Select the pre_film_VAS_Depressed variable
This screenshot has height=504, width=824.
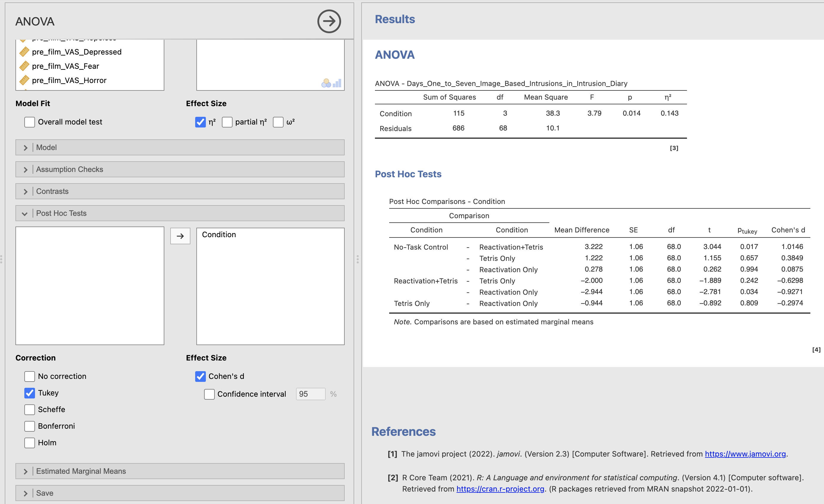[x=77, y=52]
